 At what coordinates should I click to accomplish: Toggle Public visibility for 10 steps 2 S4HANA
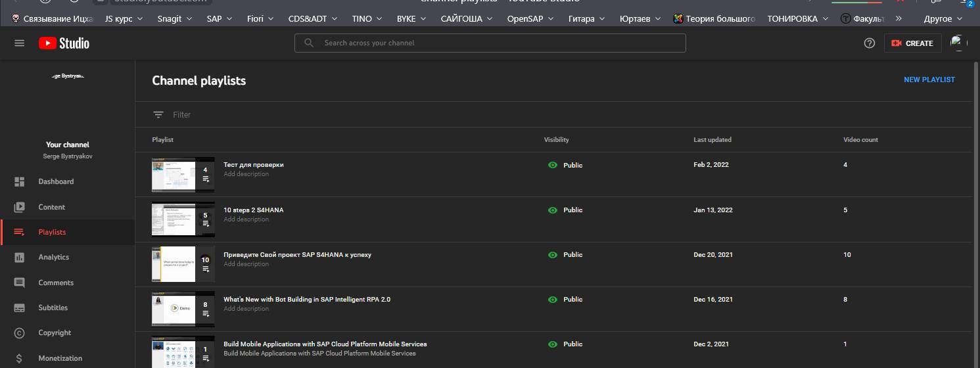565,210
